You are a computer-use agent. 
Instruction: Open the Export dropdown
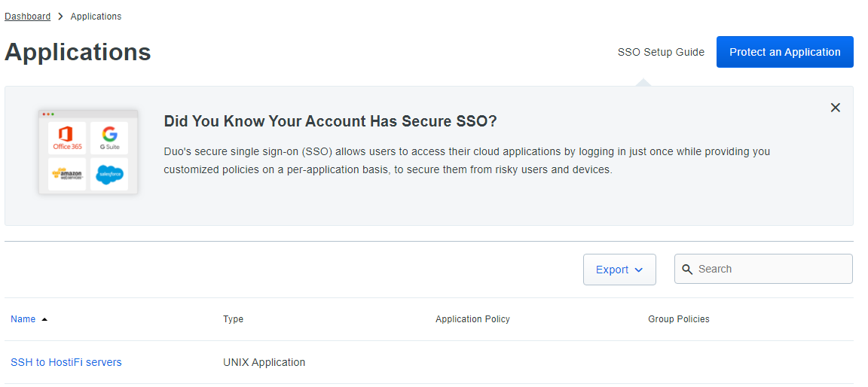pyautogui.click(x=619, y=270)
